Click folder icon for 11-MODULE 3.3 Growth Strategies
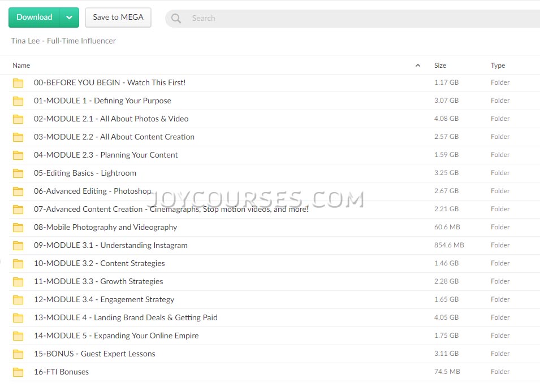 point(18,281)
